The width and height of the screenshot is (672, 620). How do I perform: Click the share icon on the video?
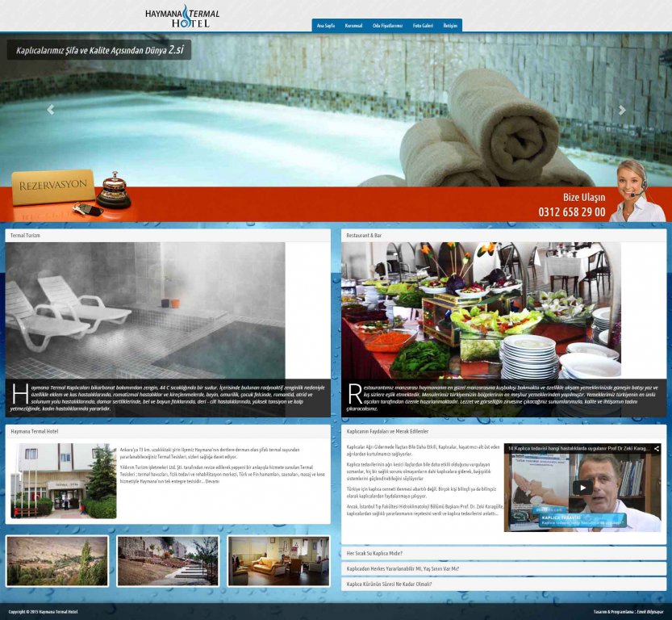(656, 448)
